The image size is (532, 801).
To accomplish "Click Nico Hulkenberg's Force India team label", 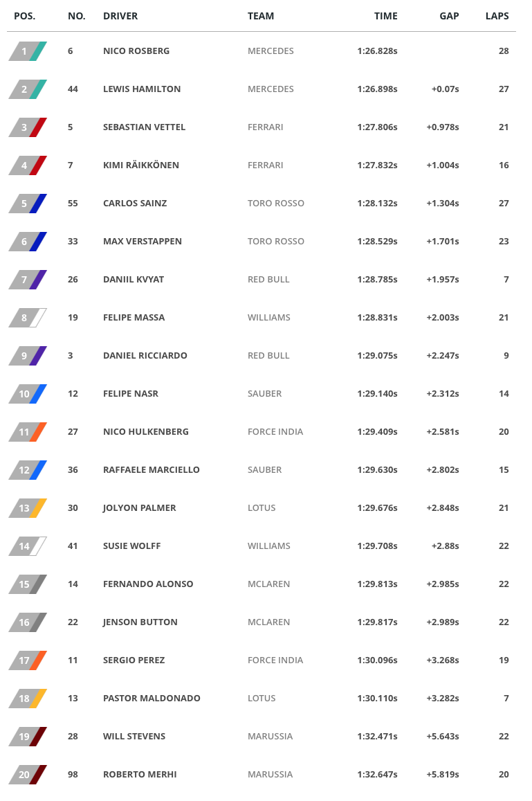I will pyautogui.click(x=275, y=432).
